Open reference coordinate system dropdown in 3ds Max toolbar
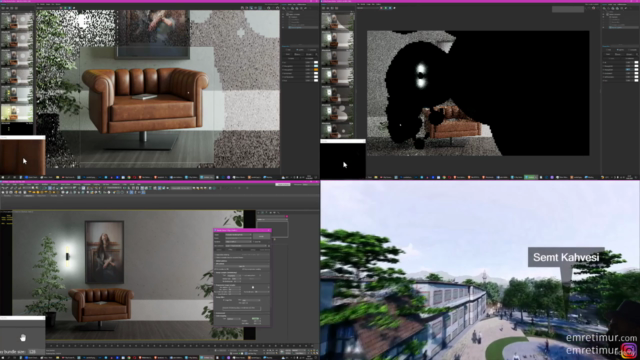The image size is (640, 360). (x=68, y=188)
